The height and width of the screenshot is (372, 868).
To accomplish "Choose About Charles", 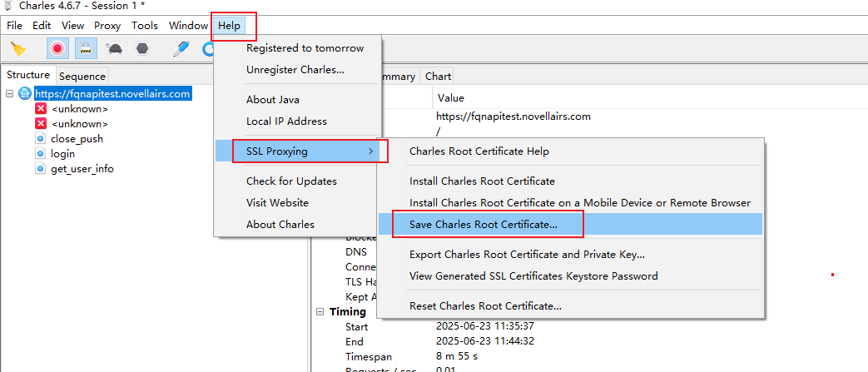I will (298, 224).
